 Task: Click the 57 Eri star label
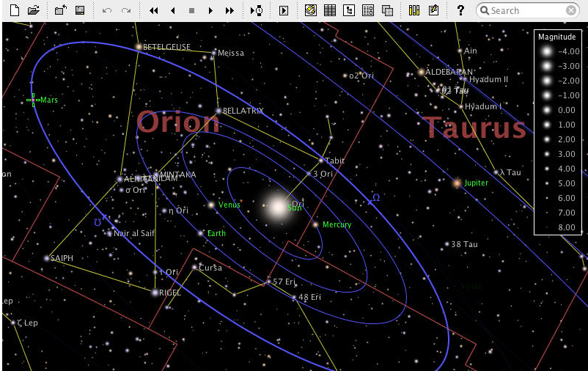284,282
